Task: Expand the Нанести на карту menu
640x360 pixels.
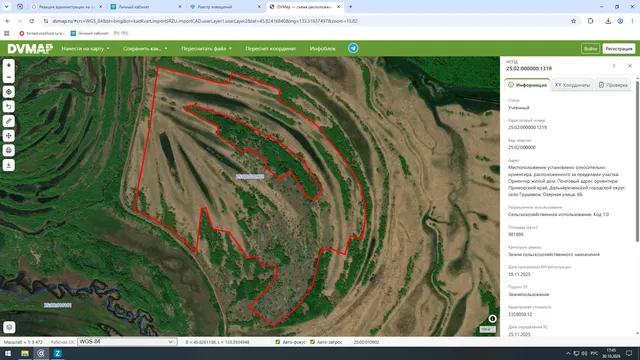Action: [85, 49]
